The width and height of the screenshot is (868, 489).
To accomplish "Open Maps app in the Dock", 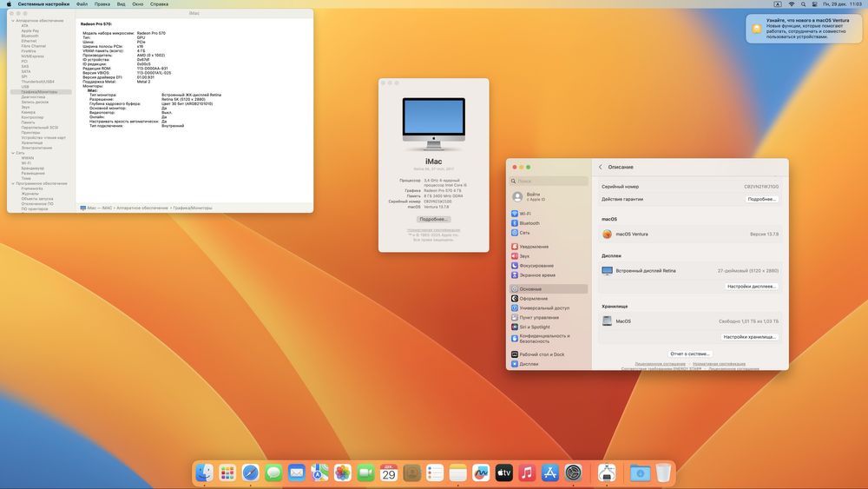I will [x=319, y=473].
